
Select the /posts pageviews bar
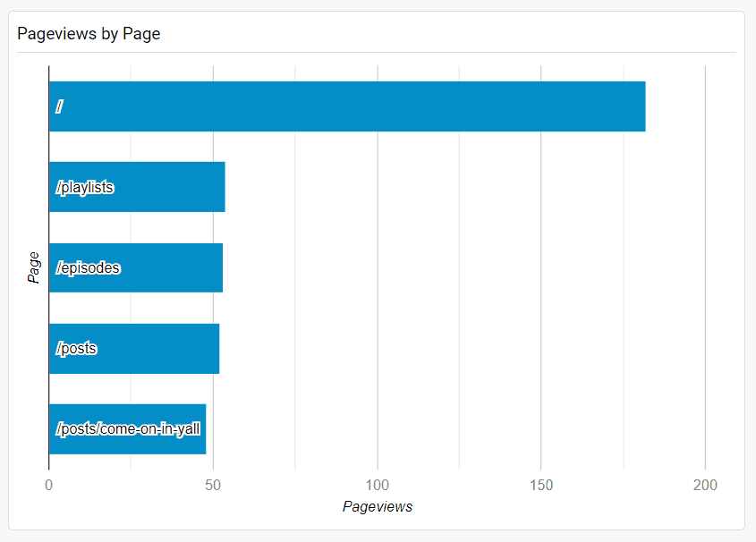[x=161, y=348]
